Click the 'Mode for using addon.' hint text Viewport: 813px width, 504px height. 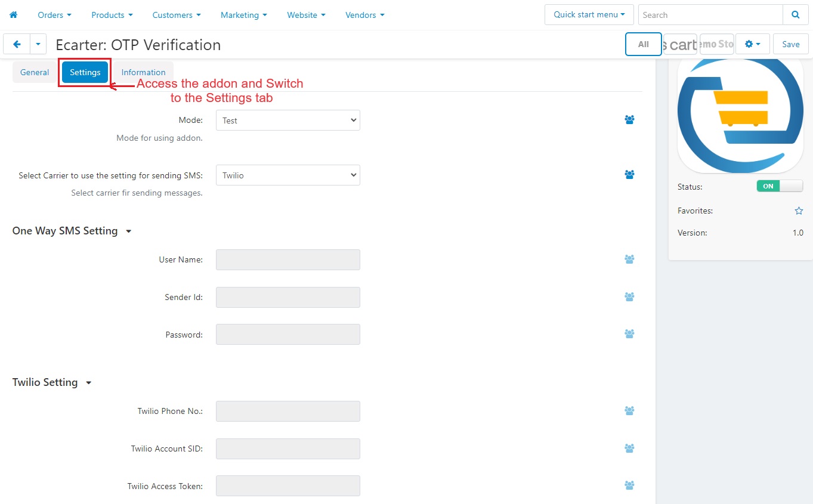[159, 138]
